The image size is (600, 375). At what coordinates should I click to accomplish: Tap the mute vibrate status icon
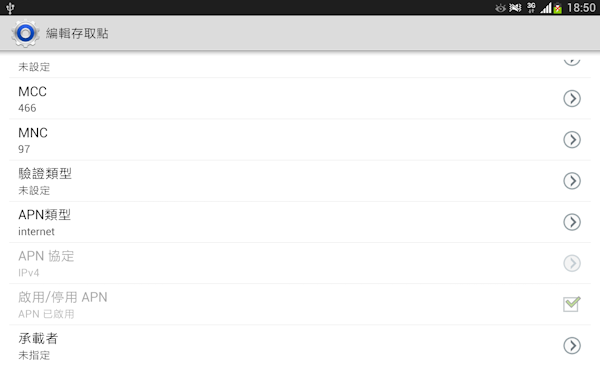point(515,8)
